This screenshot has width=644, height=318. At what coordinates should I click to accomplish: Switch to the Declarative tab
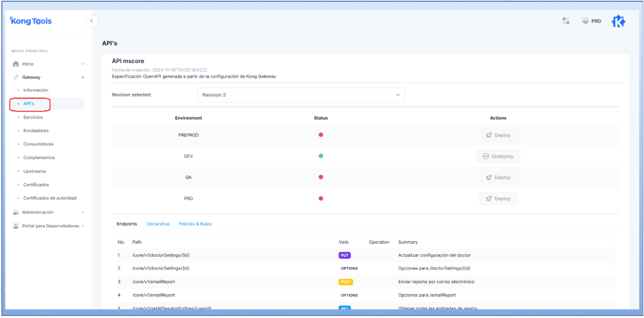158,224
